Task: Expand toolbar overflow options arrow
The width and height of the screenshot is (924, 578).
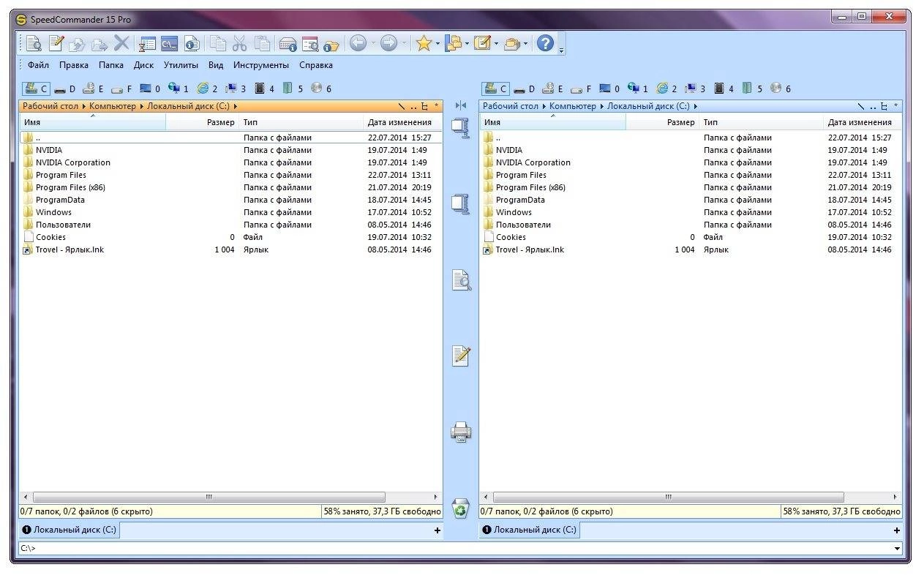Action: tap(562, 49)
